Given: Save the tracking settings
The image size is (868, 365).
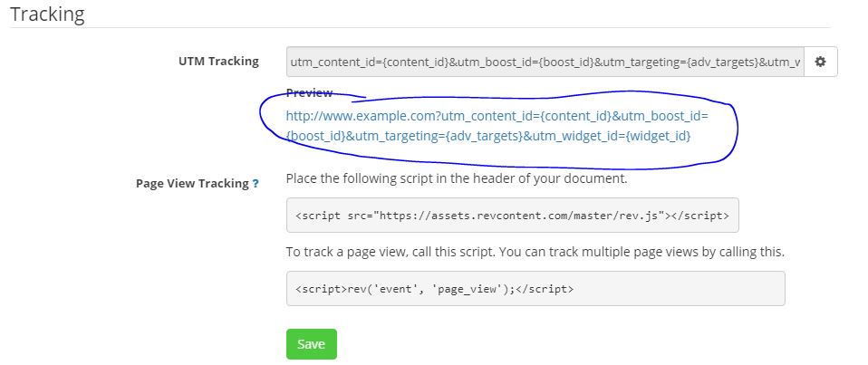Looking at the screenshot, I should click(x=311, y=344).
